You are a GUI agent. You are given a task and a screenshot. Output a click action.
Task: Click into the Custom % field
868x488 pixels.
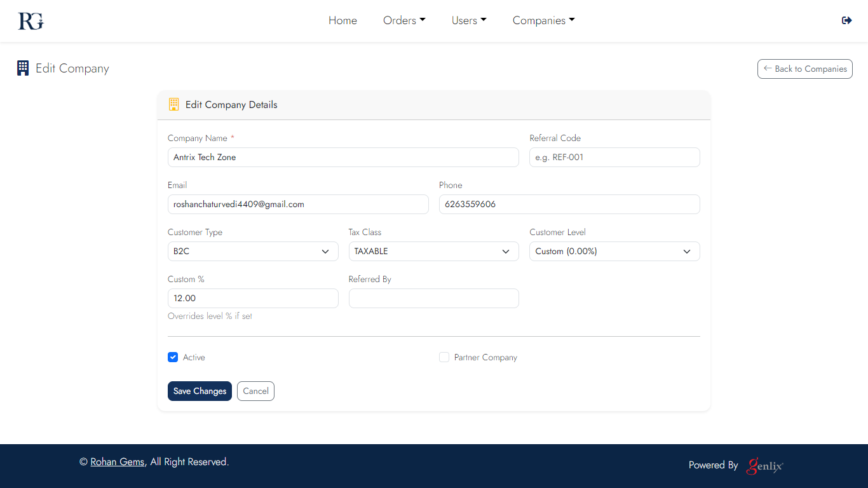click(253, 298)
